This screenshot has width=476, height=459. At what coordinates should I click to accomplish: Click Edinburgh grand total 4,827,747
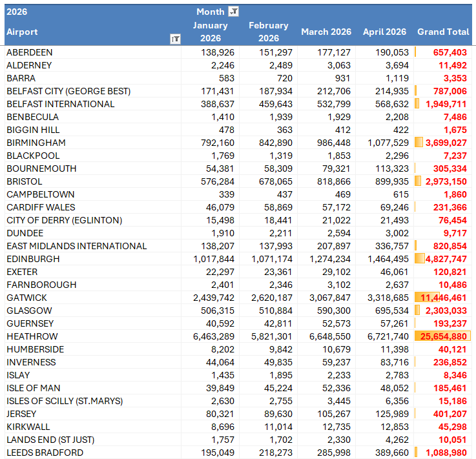point(446,259)
